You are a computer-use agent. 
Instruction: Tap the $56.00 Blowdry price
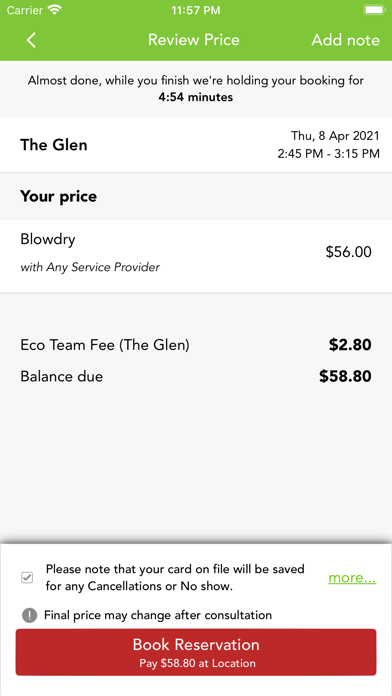click(x=348, y=252)
